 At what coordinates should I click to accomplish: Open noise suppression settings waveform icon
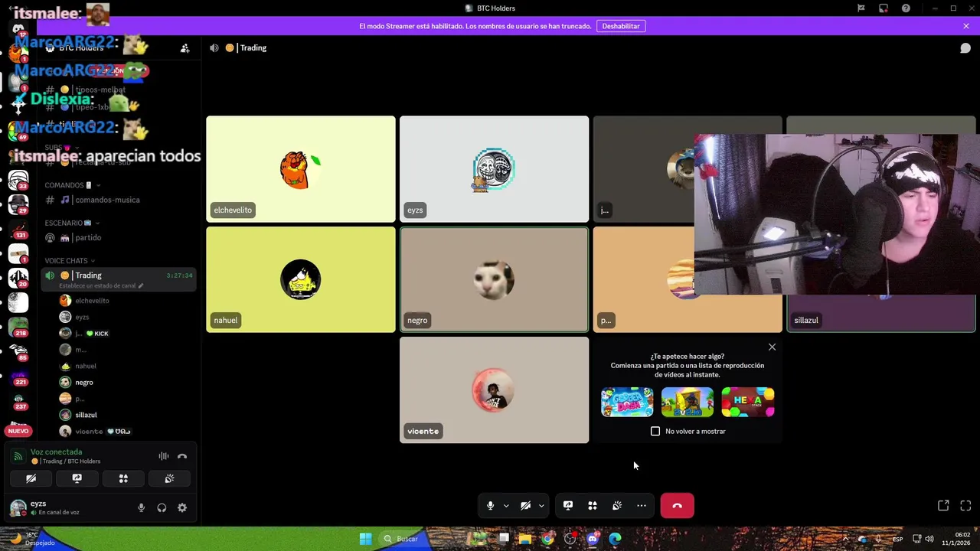[x=164, y=456]
